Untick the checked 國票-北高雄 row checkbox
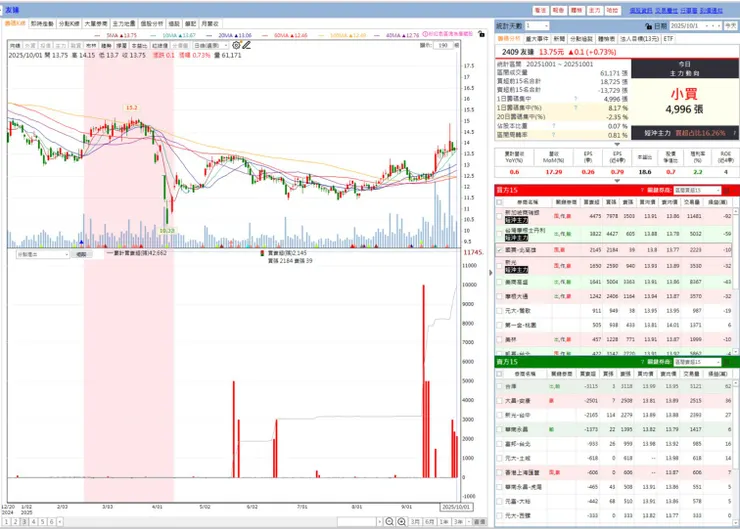Image resolution: width=740 pixels, height=529 pixels. pos(499,250)
